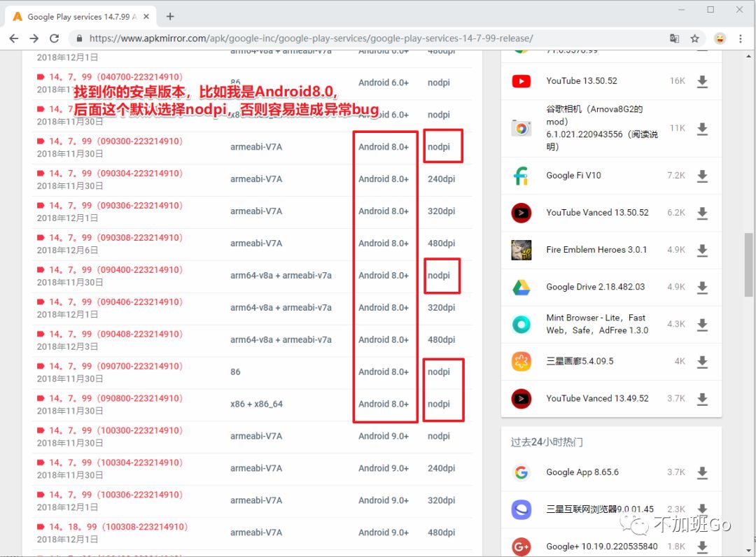This screenshot has height=557, width=756.
Task: Download Google Fi V10 using the download icon
Action: tap(703, 176)
